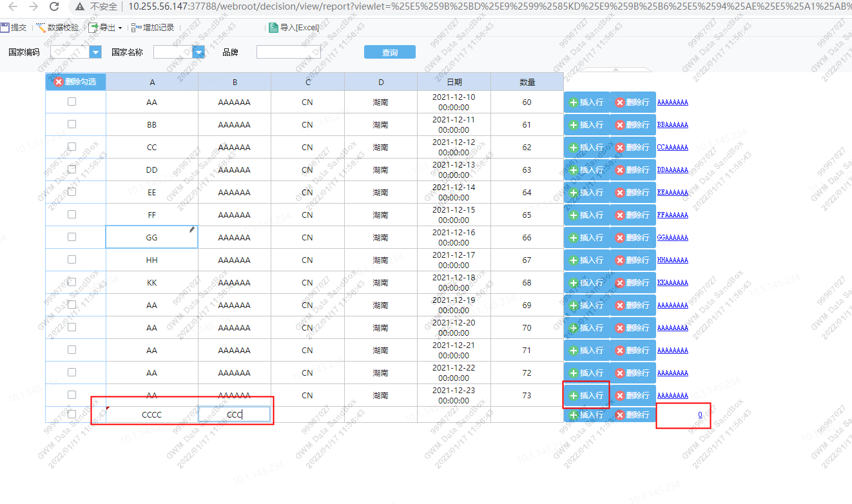Expand the country code (国家编码) dropdown
This screenshot has width=852, height=504.
(96, 52)
